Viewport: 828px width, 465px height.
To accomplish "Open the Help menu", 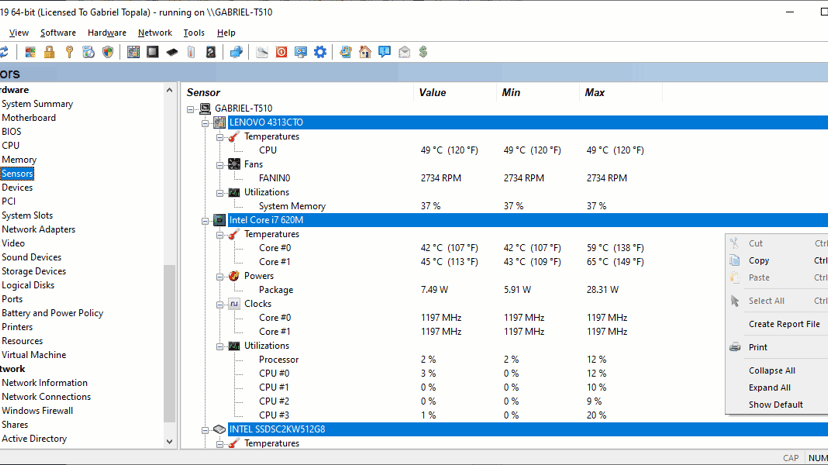I will [226, 33].
